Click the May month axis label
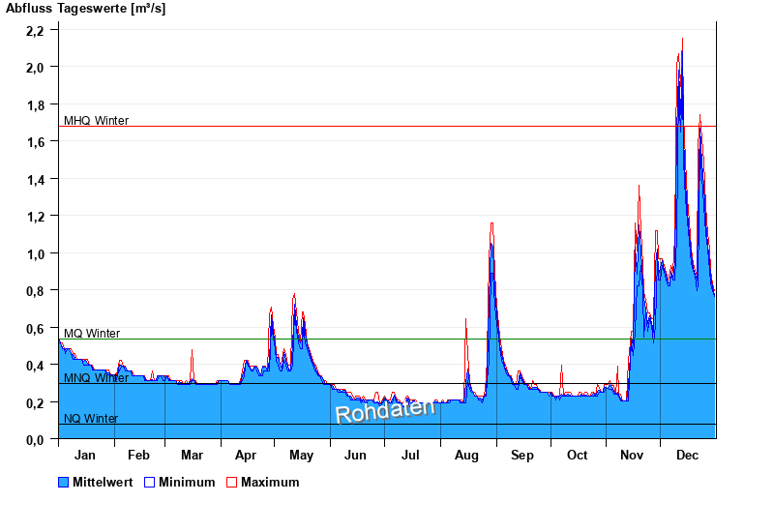This screenshot has height=532, width=774. click(301, 456)
